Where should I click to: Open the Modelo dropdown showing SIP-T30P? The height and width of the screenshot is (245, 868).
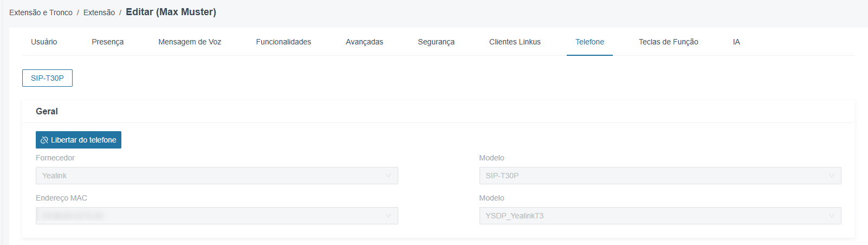click(x=660, y=176)
